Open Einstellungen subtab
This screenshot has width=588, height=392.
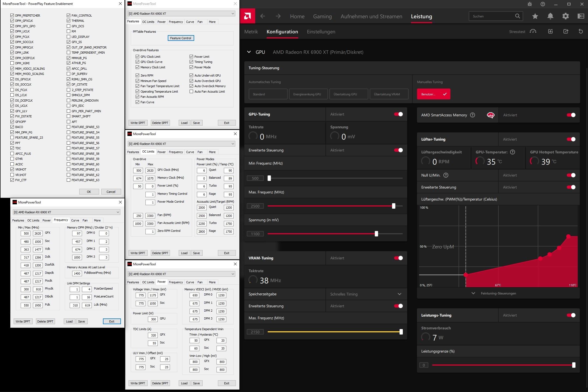point(321,32)
